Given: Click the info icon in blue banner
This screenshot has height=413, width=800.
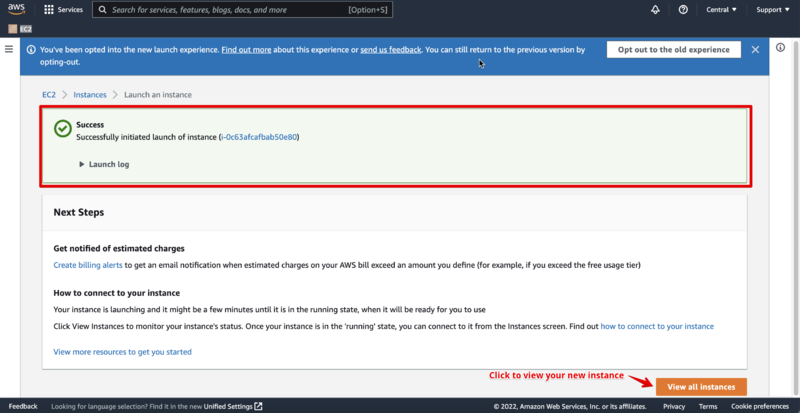Looking at the screenshot, I should pyautogui.click(x=32, y=50).
